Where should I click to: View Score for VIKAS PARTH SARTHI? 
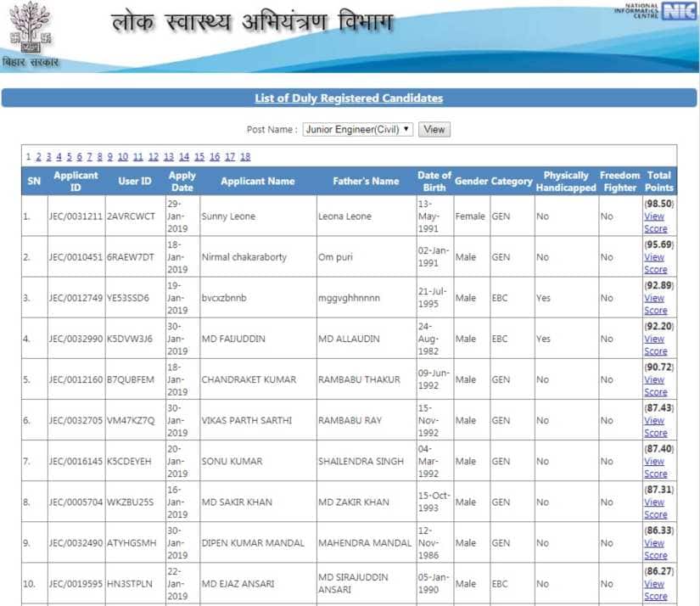655,427
